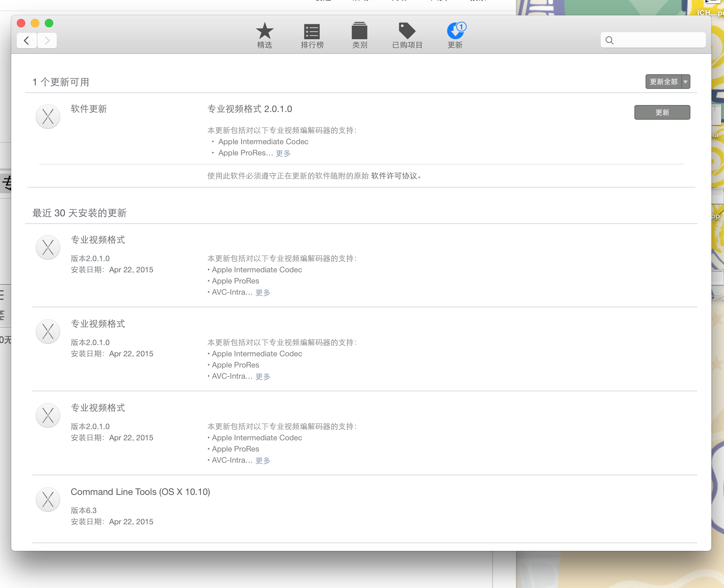Open the 类别 categories tab
This screenshot has height=588, width=724.
[360, 35]
